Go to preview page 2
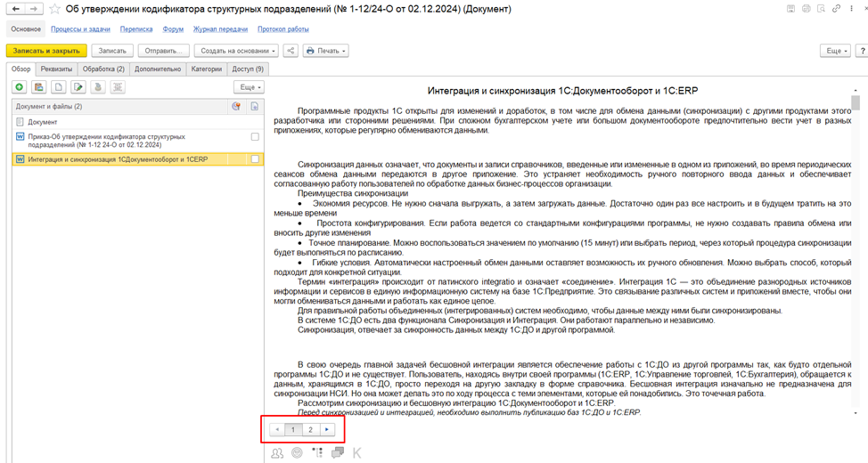Screen dimensions: 868x463 pos(310,429)
